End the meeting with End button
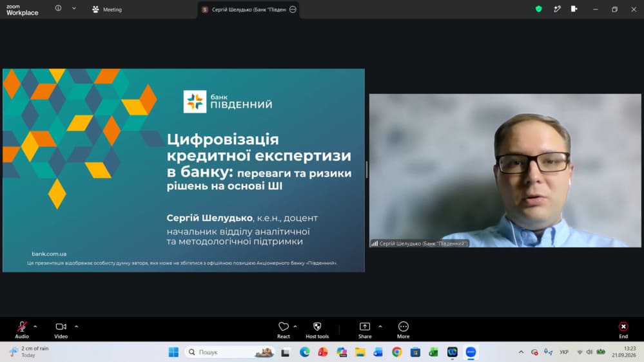 pyautogui.click(x=623, y=330)
